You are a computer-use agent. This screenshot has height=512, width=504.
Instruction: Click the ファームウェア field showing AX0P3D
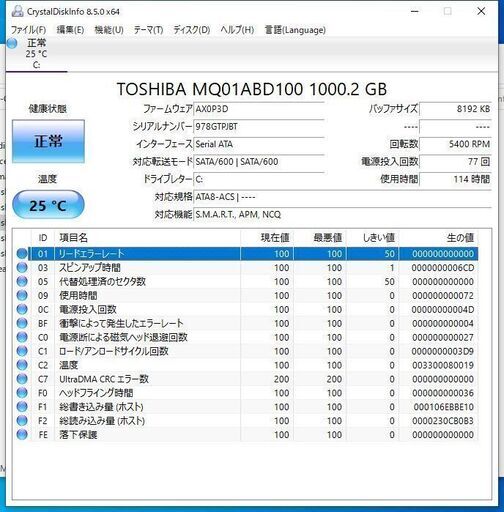(259, 109)
